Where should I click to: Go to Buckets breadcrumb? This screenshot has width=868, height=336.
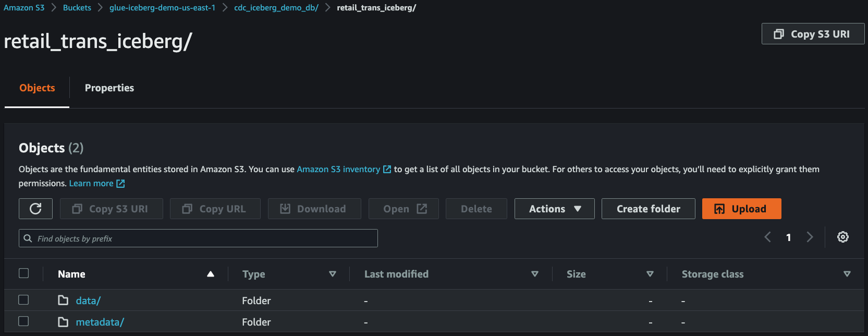[x=77, y=8]
